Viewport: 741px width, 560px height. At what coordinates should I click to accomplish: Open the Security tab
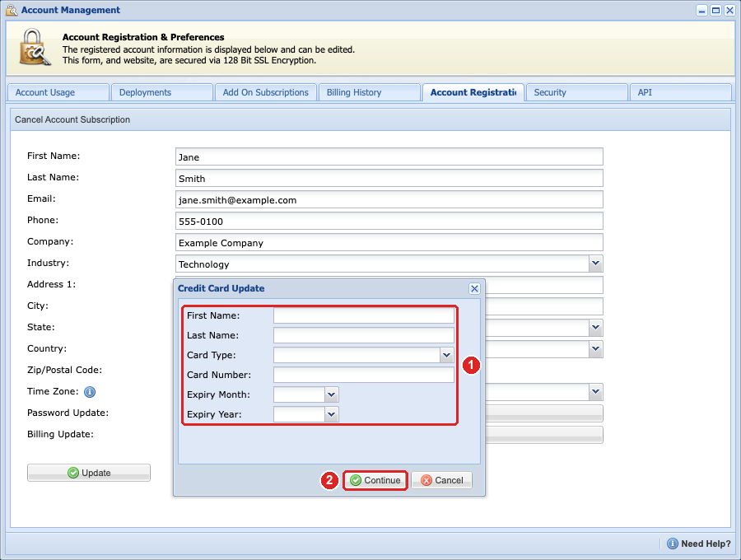point(576,92)
